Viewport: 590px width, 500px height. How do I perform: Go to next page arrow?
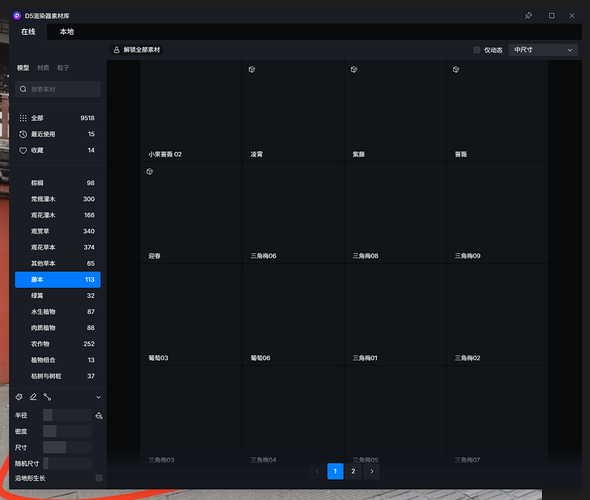pyautogui.click(x=372, y=471)
